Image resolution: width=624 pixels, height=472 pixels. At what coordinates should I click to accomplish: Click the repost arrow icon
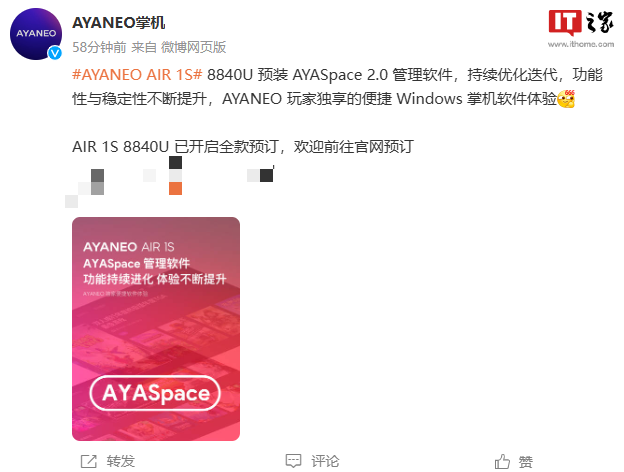88,461
